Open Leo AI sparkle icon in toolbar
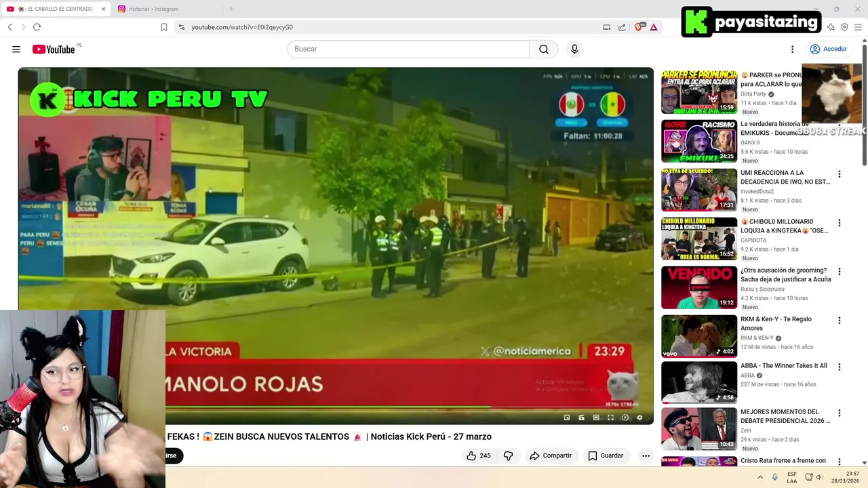The image size is (868, 488). click(x=831, y=27)
